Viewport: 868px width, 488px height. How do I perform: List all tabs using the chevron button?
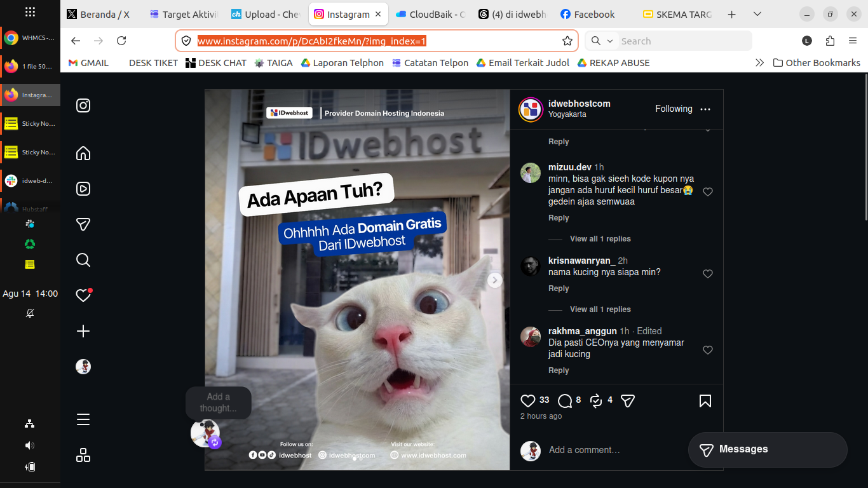tap(757, 14)
